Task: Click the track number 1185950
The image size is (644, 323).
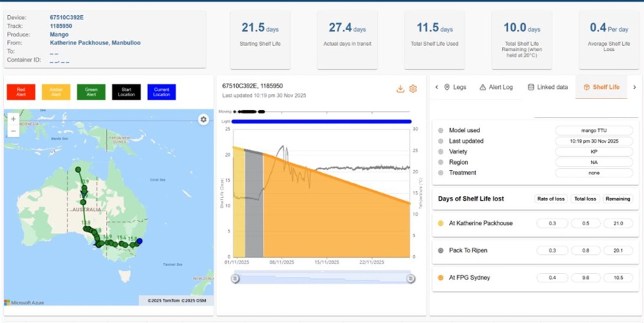Action: coord(61,26)
